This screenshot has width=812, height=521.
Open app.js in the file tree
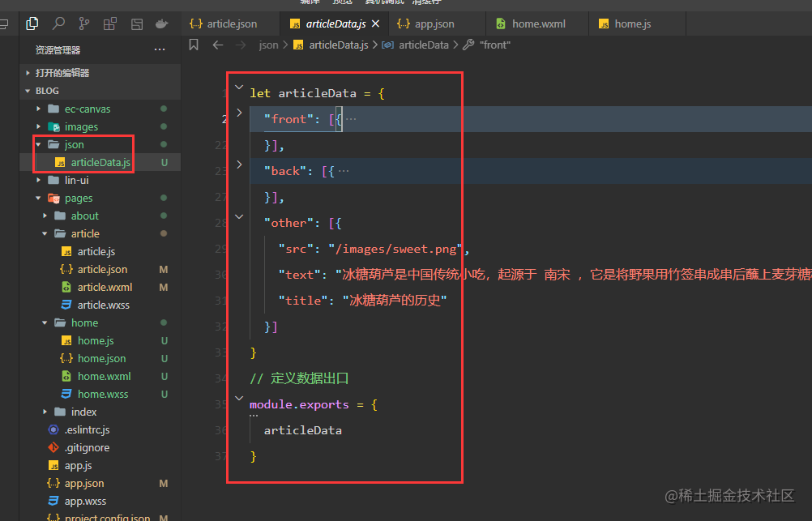[100, 466]
